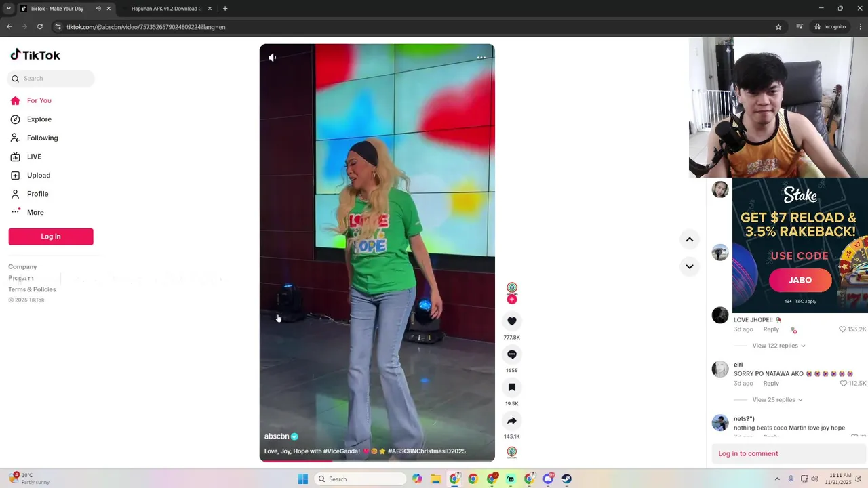Mute the TikTok tab audio indicator
The image size is (868, 488).
(98, 9)
